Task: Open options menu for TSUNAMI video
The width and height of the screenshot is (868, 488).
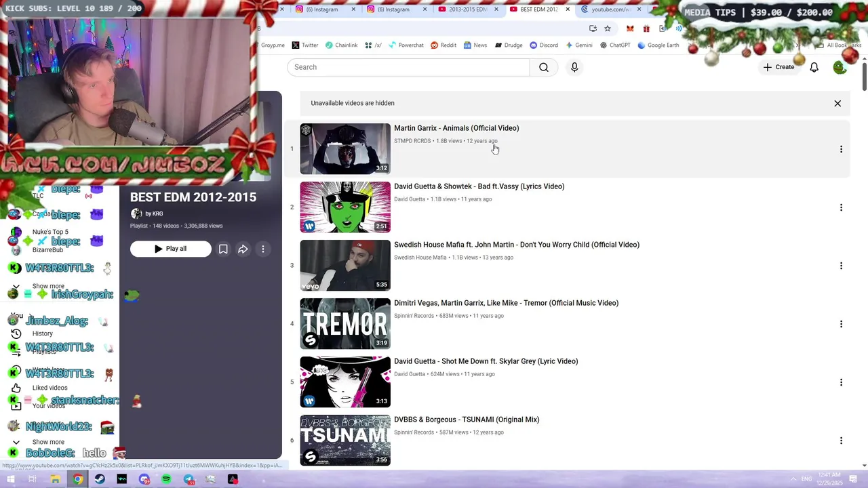Action: pyautogui.click(x=841, y=441)
